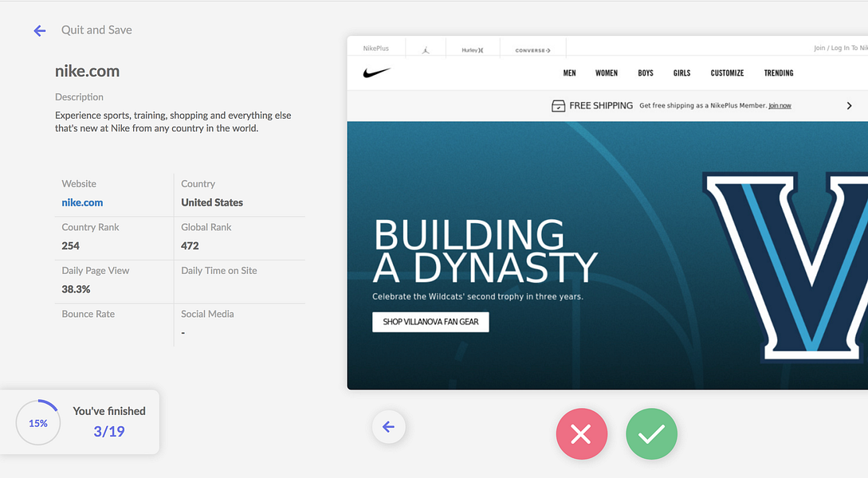The image size is (868, 478).
Task: Click the Converse brand tab
Action: tap(532, 50)
